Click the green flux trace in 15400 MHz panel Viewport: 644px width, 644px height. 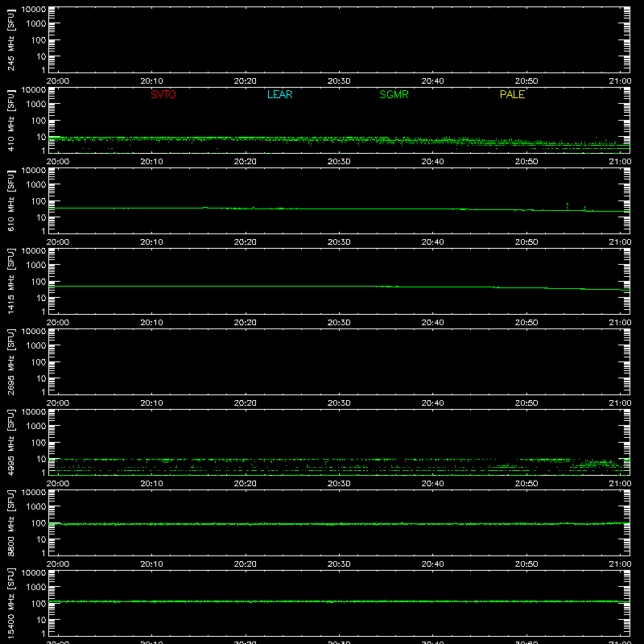[x=339, y=601]
